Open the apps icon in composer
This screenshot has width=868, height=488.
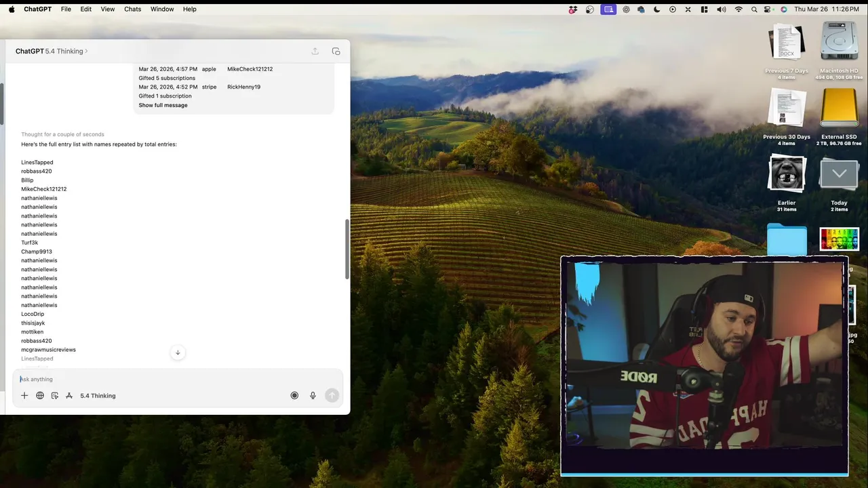pos(69,396)
